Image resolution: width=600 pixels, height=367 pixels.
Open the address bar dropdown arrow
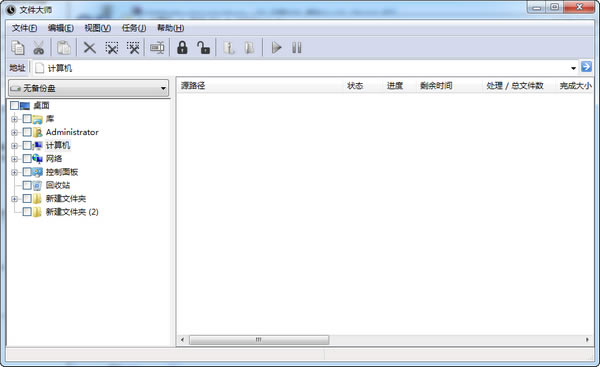(x=573, y=68)
